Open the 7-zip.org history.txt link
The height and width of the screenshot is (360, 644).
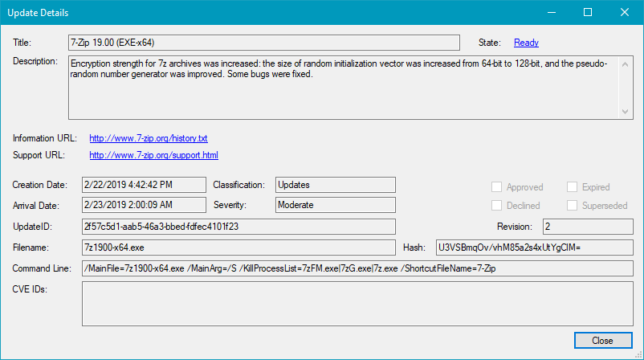[149, 138]
